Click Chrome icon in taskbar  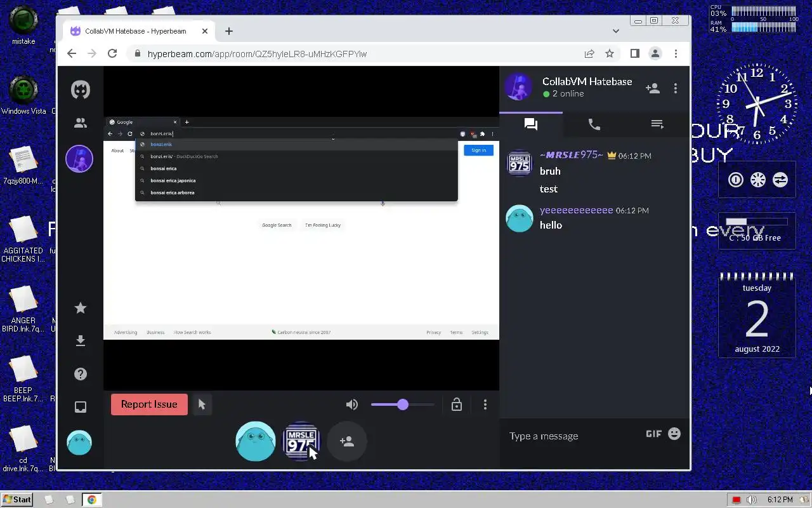pos(91,500)
